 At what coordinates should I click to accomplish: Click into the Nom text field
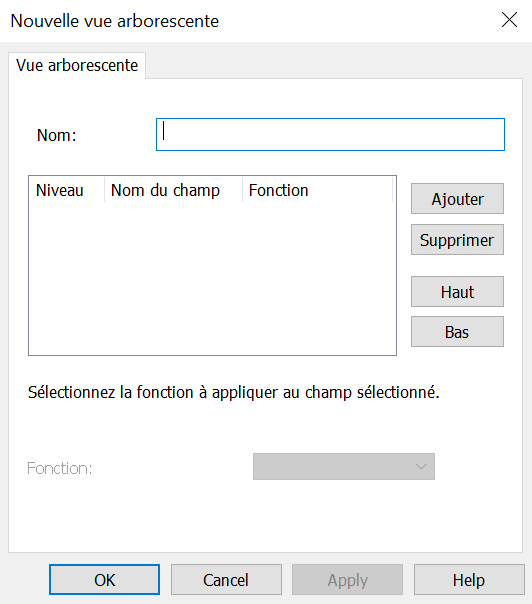point(330,134)
